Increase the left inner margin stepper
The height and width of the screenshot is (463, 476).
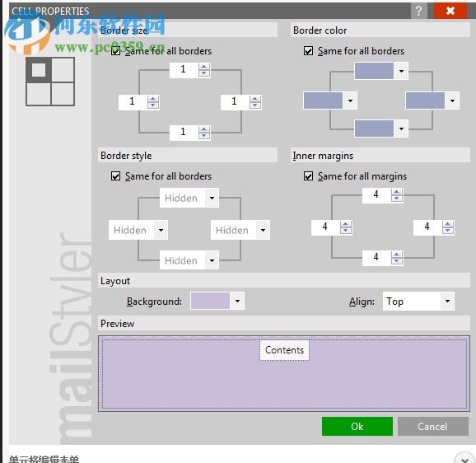coord(346,224)
